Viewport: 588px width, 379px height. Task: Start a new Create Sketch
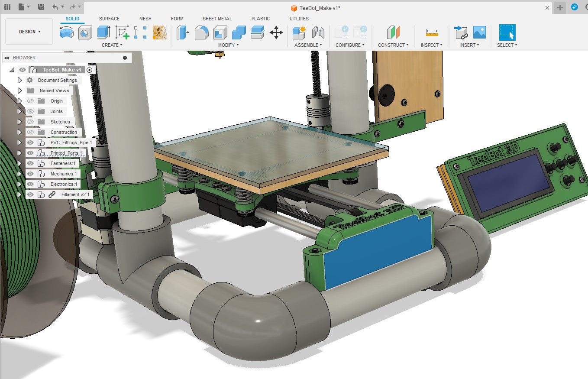coord(123,32)
